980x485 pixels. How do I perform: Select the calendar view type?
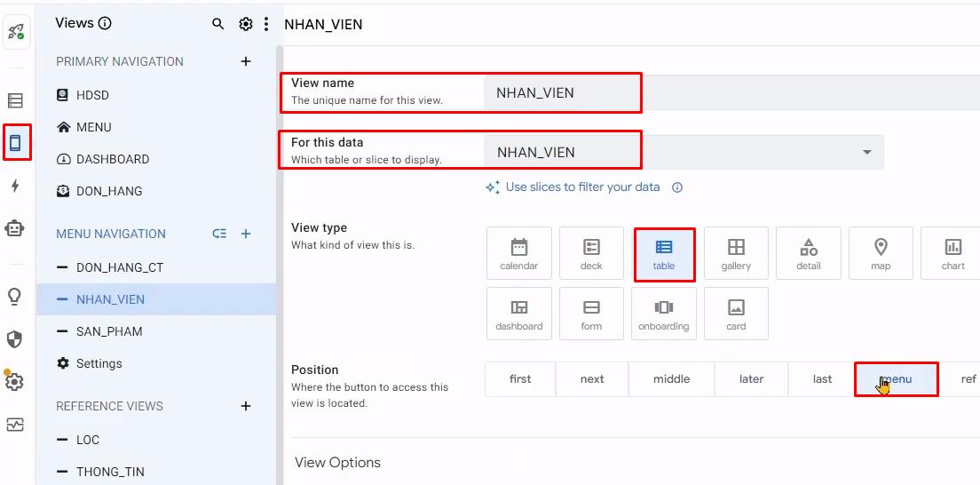click(519, 253)
